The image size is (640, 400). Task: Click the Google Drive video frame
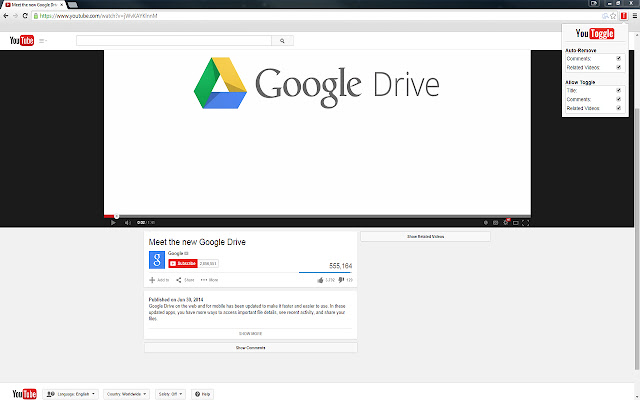point(317,132)
